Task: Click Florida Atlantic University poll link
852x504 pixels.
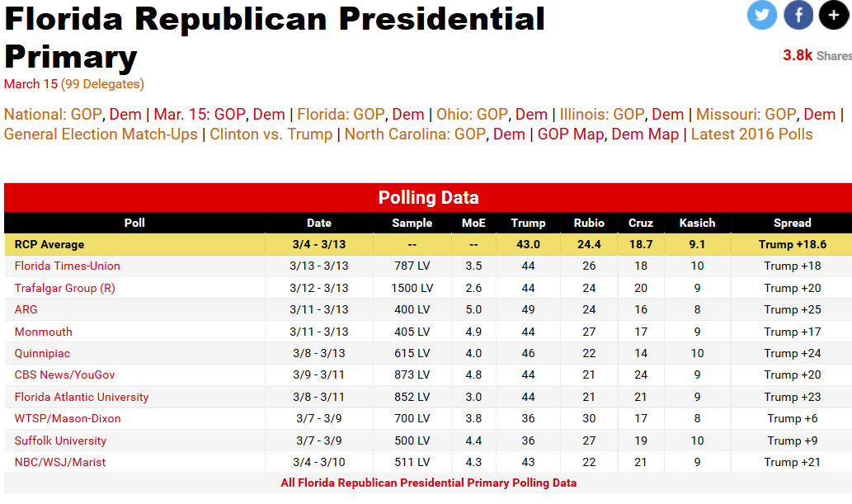Action: click(x=82, y=397)
